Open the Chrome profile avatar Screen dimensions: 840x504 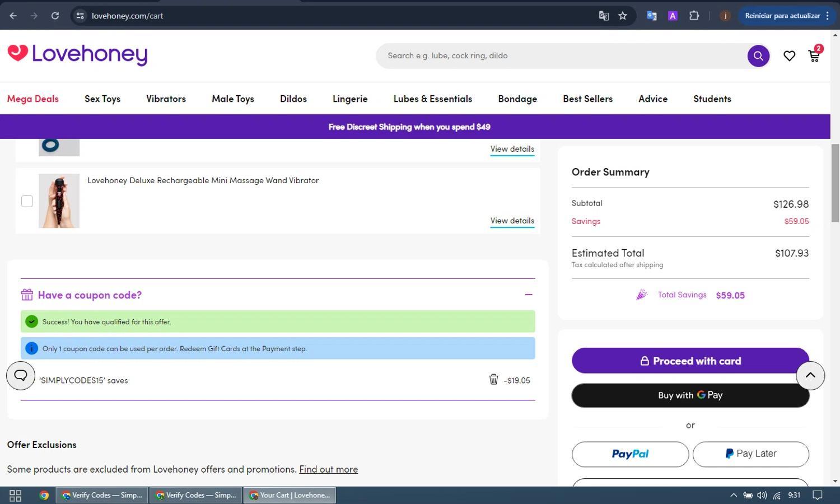[725, 16]
